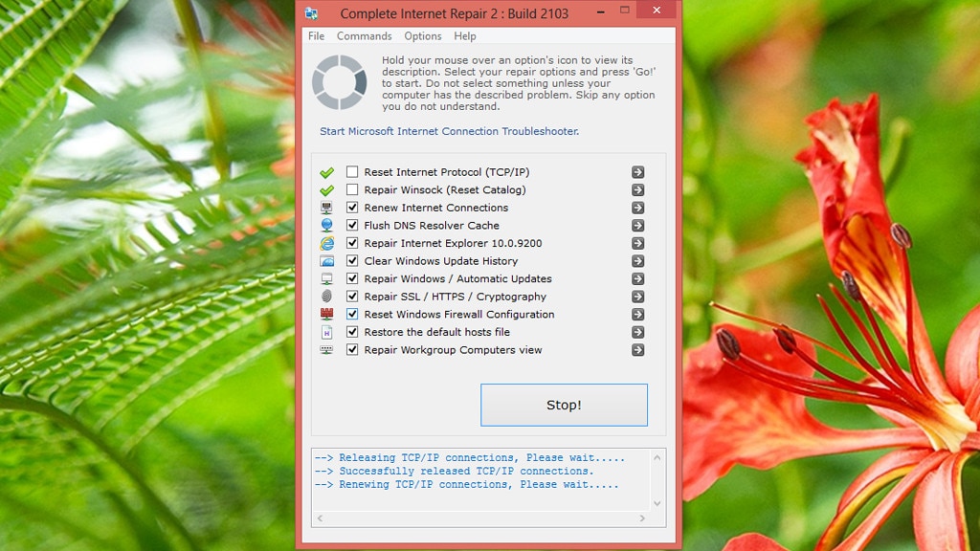Screen dimensions: 980x551
Task: Click the SSL fingerprint icon
Action: pos(326,297)
